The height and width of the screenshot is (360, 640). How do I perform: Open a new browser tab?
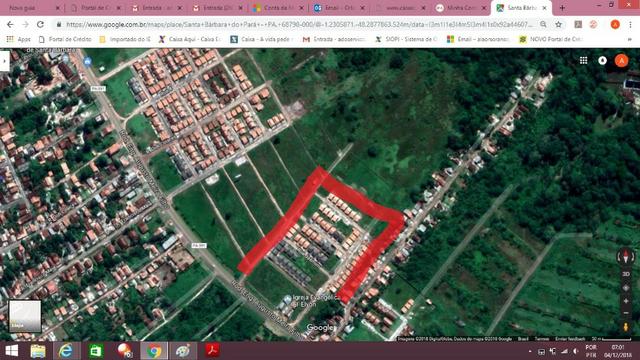(562, 8)
